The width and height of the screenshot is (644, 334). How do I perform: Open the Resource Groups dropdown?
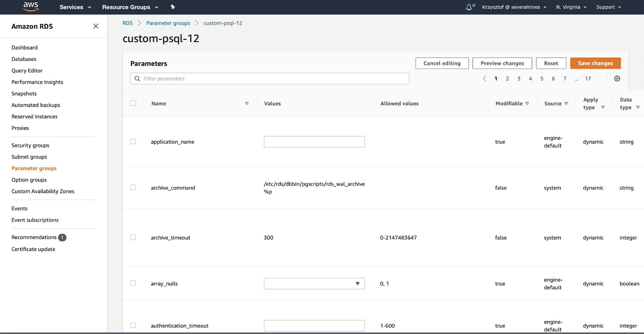[x=130, y=7]
